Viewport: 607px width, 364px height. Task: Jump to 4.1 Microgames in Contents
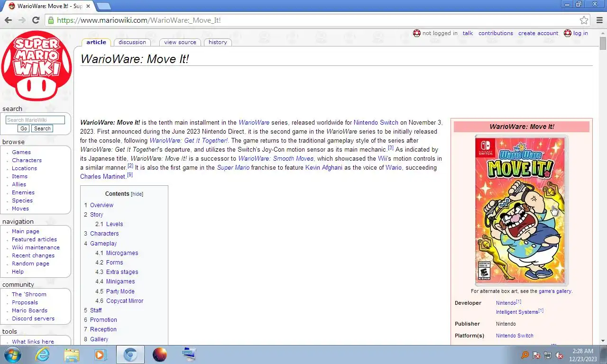click(x=117, y=253)
